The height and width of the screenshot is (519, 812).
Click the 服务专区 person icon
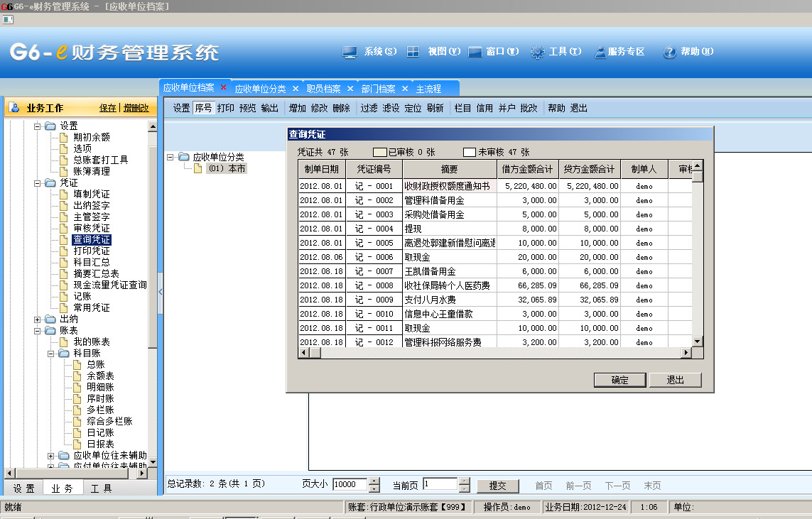click(x=600, y=52)
